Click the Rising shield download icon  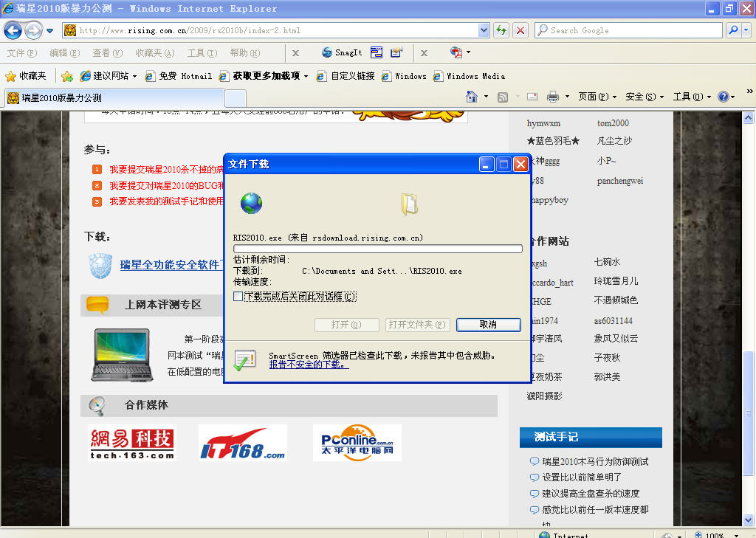click(100, 266)
